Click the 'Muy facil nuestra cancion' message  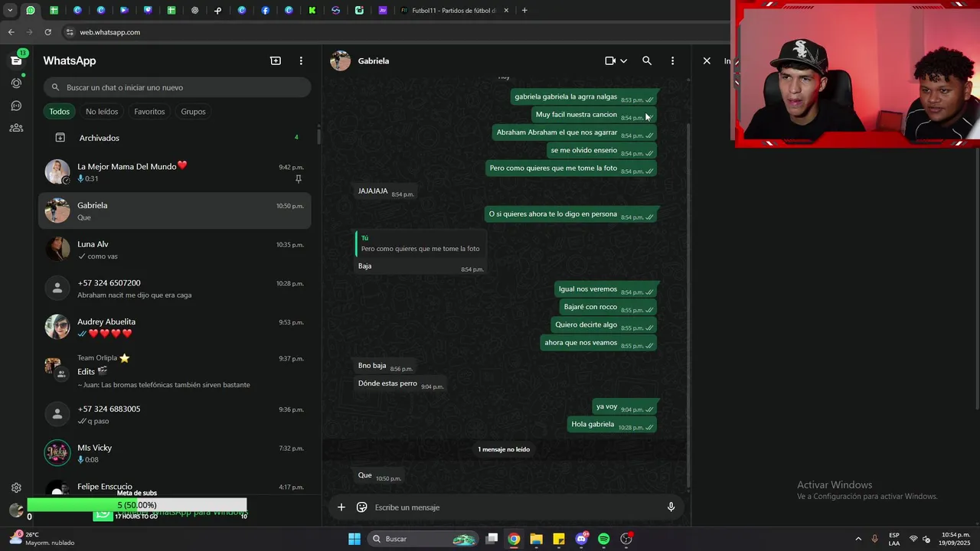tap(594, 115)
